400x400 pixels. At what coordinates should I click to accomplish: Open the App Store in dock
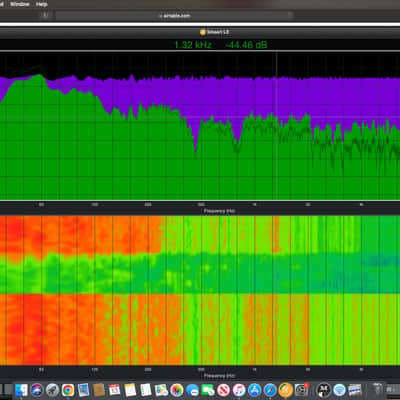tap(254, 390)
